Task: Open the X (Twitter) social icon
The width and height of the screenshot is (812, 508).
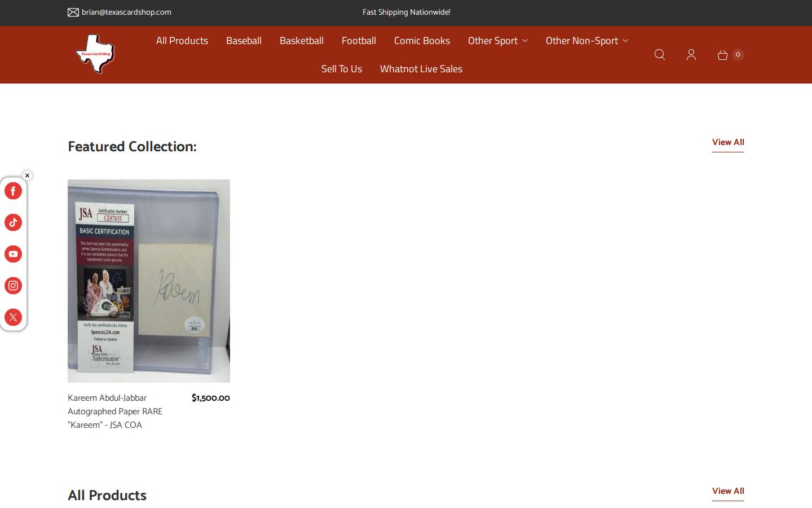Action: pyautogui.click(x=13, y=317)
